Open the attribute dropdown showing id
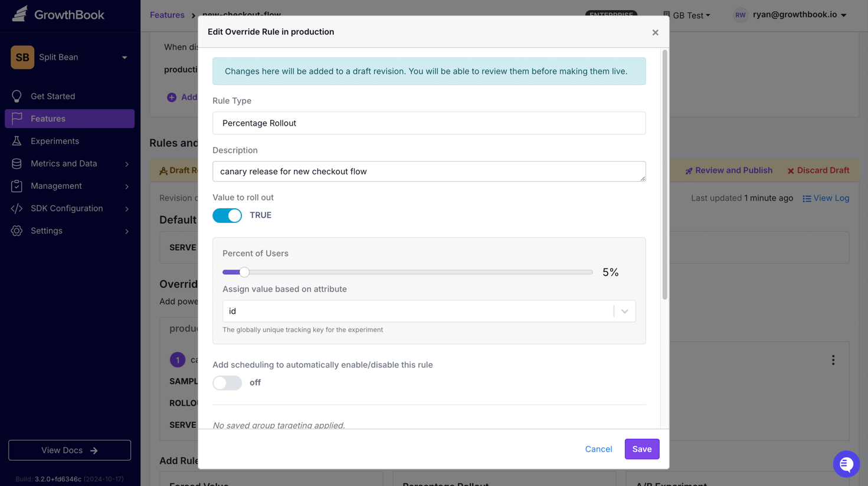The image size is (868, 486). point(624,311)
